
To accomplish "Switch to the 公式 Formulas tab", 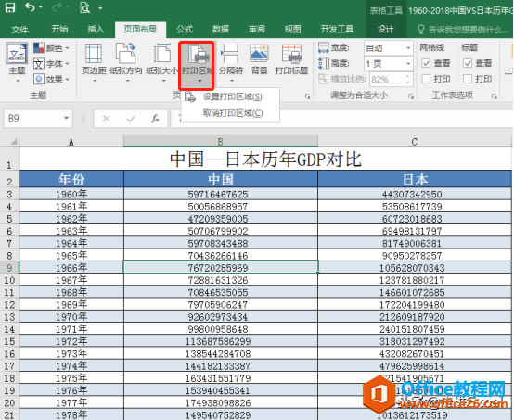I will pos(185,29).
